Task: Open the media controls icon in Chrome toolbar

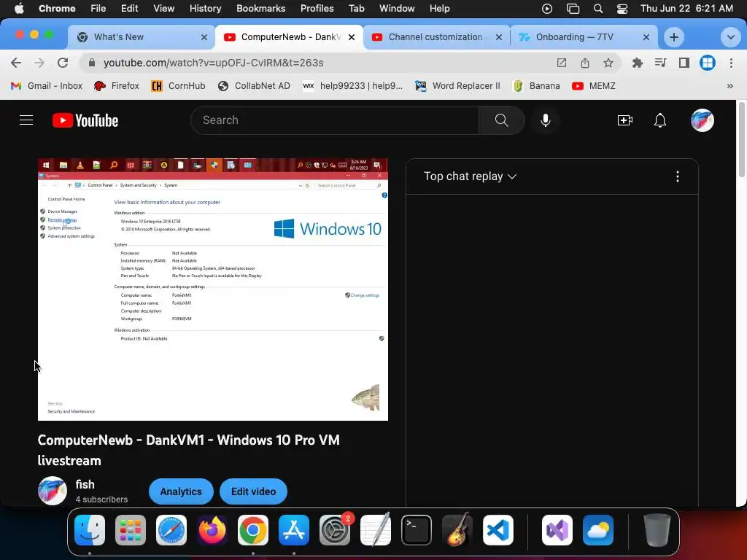Action: click(660, 63)
